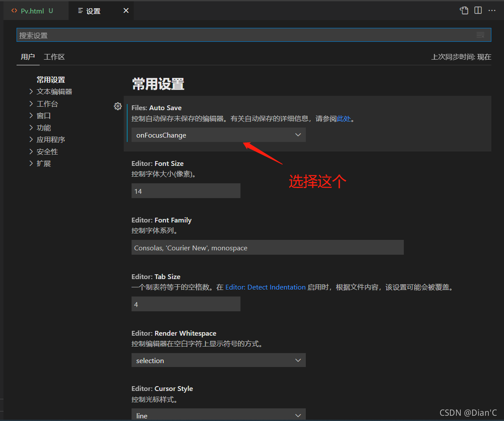This screenshot has height=421, width=504.
Task: Click the gear icon beside Auto Save
Action: pyautogui.click(x=118, y=106)
